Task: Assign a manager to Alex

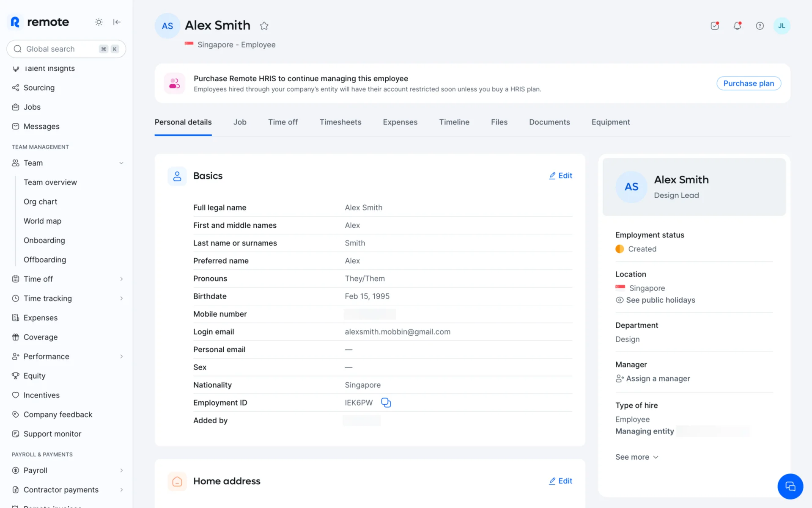Action: pos(657,378)
